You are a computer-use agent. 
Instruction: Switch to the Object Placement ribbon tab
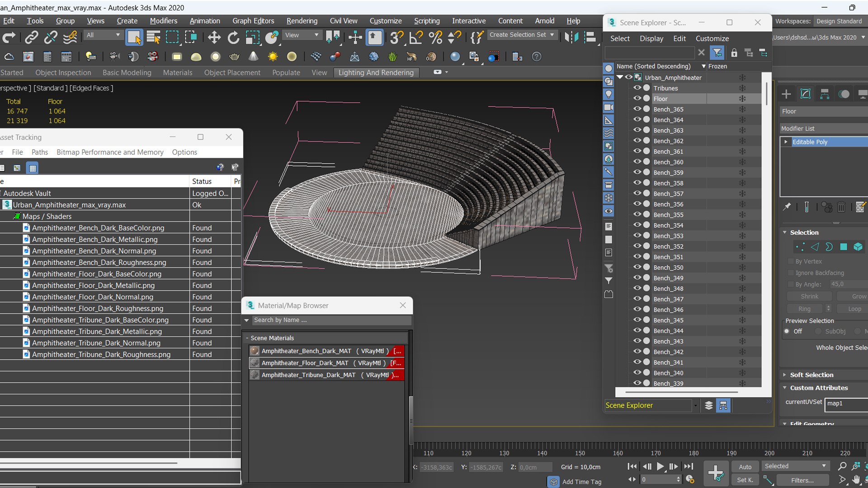click(232, 73)
